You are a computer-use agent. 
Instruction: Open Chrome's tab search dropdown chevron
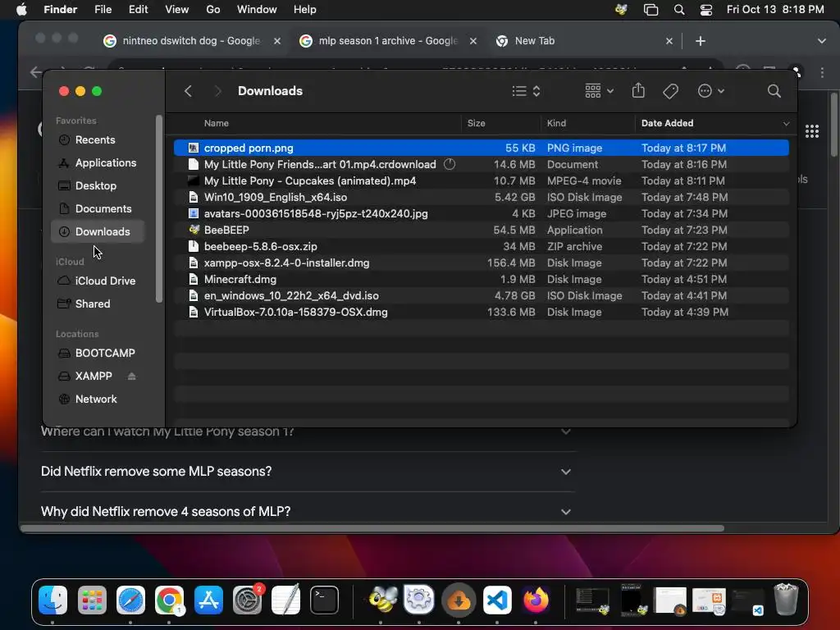pos(821,41)
